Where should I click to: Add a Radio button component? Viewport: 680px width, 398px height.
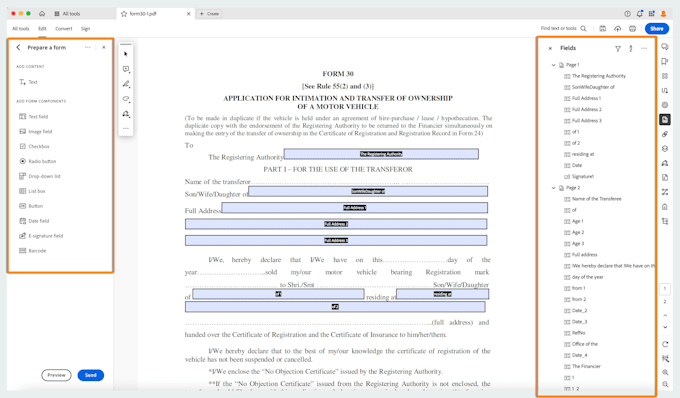point(38,161)
